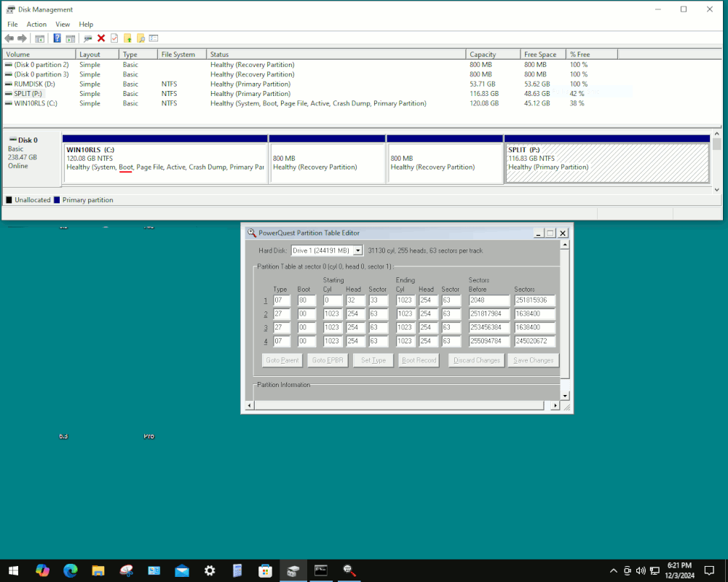Image resolution: width=728 pixels, height=582 pixels.
Task: Click the Discard Changes button
Action: tap(476, 360)
